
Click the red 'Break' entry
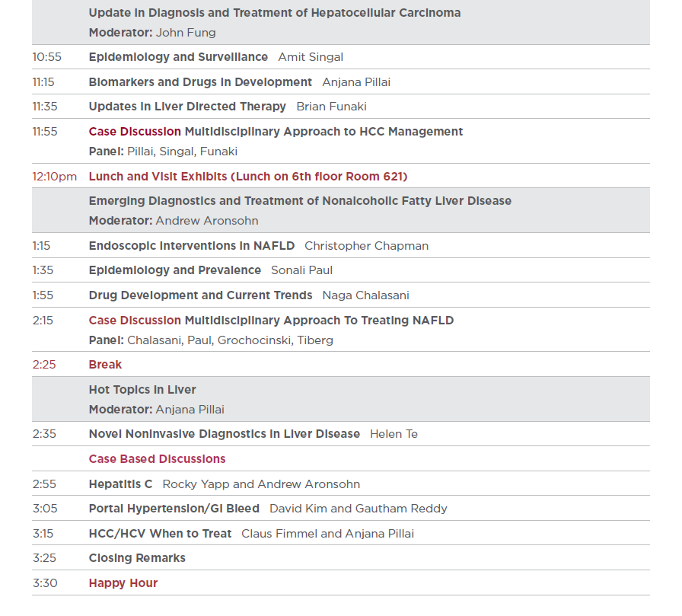click(105, 365)
